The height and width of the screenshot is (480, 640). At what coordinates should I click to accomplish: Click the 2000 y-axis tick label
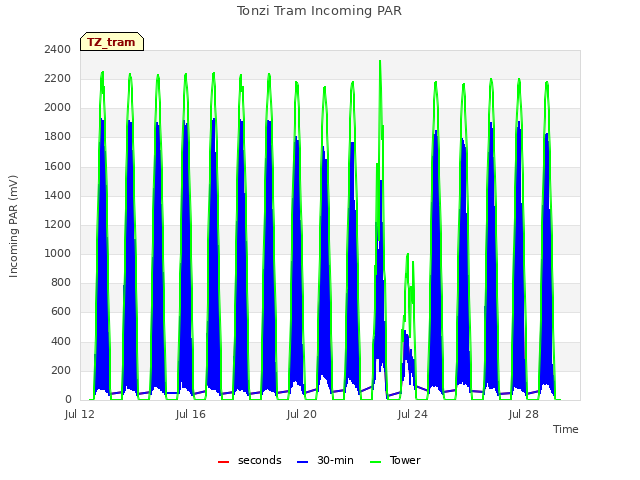[x=58, y=107]
